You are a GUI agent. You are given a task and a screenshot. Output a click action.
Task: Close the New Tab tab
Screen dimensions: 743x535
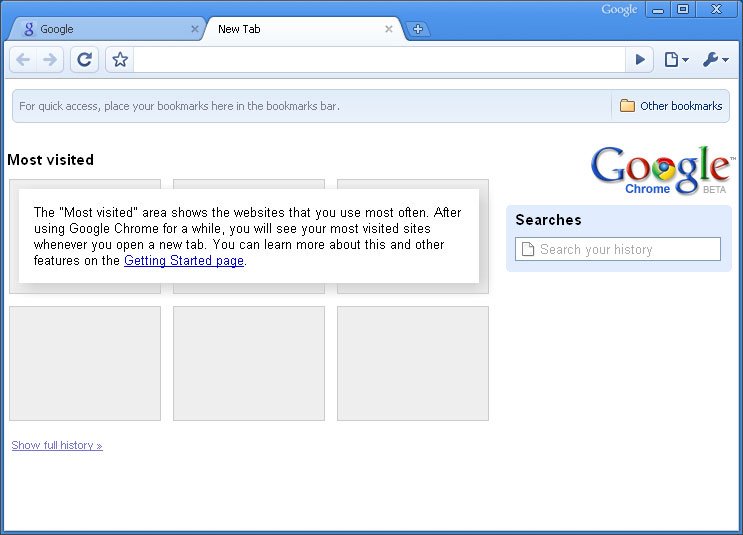point(389,29)
